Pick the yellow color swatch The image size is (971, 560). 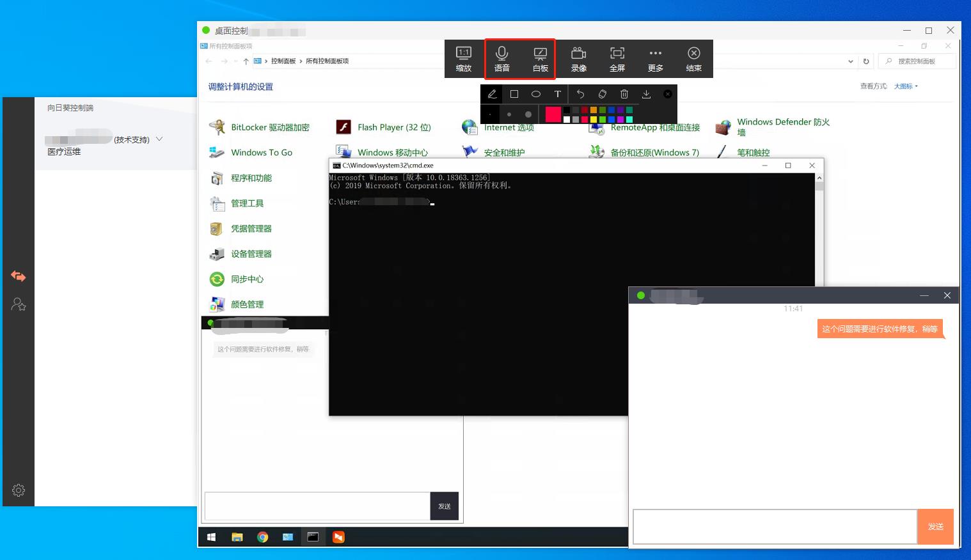(593, 120)
